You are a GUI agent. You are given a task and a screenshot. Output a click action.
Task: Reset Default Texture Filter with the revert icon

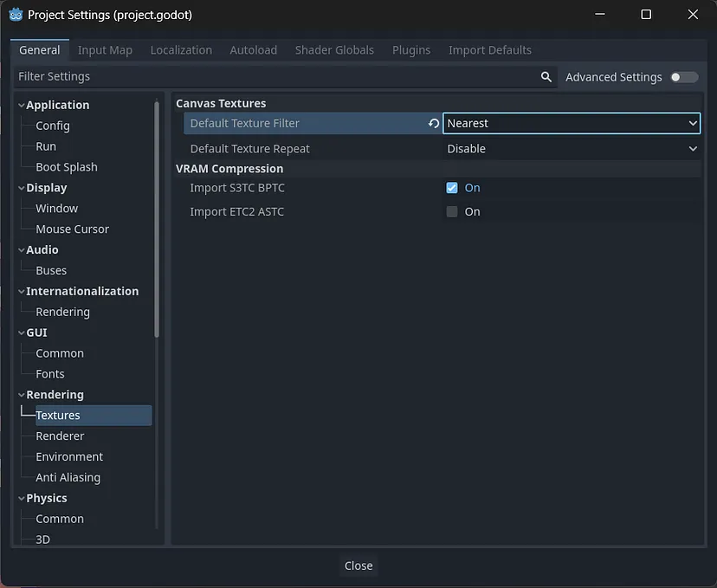pos(434,124)
